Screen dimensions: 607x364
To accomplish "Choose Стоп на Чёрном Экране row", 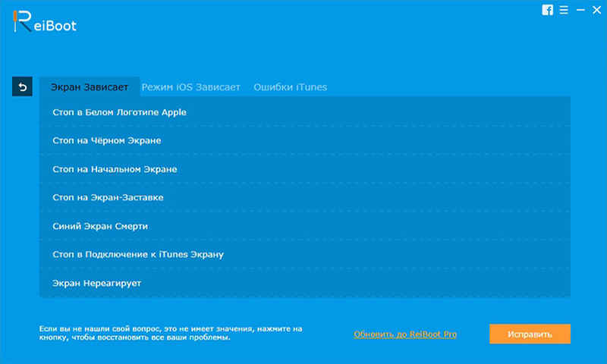I will (305, 140).
